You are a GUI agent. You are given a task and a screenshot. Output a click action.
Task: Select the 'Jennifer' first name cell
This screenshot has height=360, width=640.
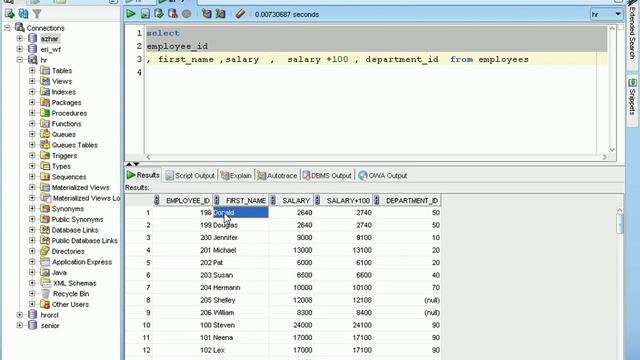[240, 238]
